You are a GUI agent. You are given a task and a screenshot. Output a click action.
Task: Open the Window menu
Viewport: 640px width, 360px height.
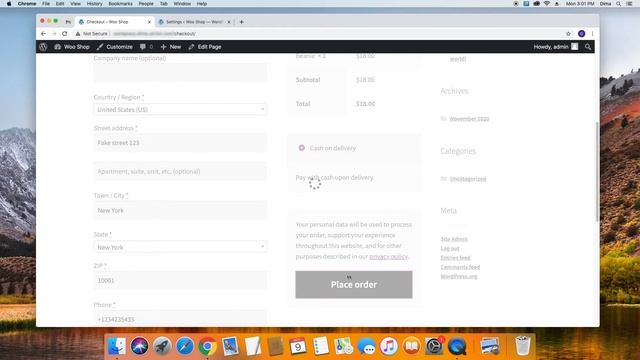pos(182,4)
